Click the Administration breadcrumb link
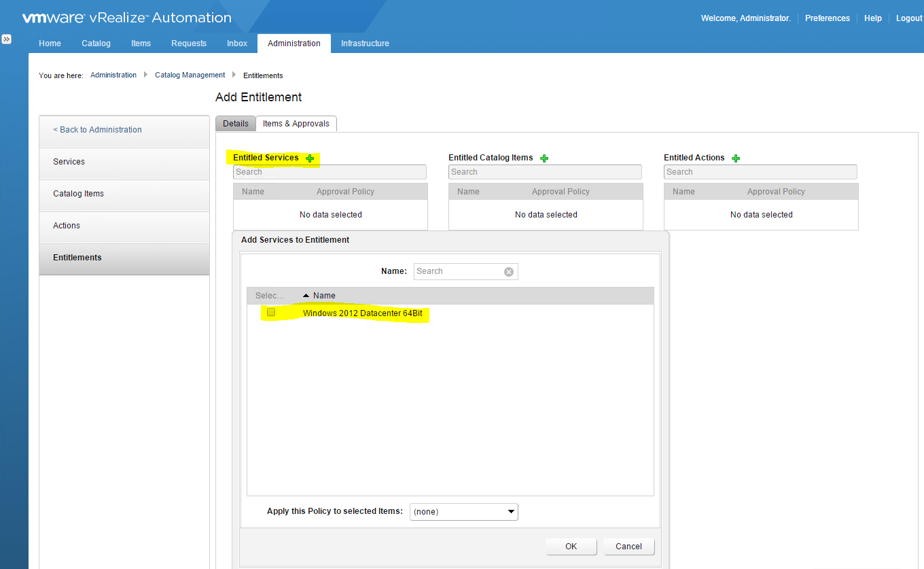 pos(113,75)
